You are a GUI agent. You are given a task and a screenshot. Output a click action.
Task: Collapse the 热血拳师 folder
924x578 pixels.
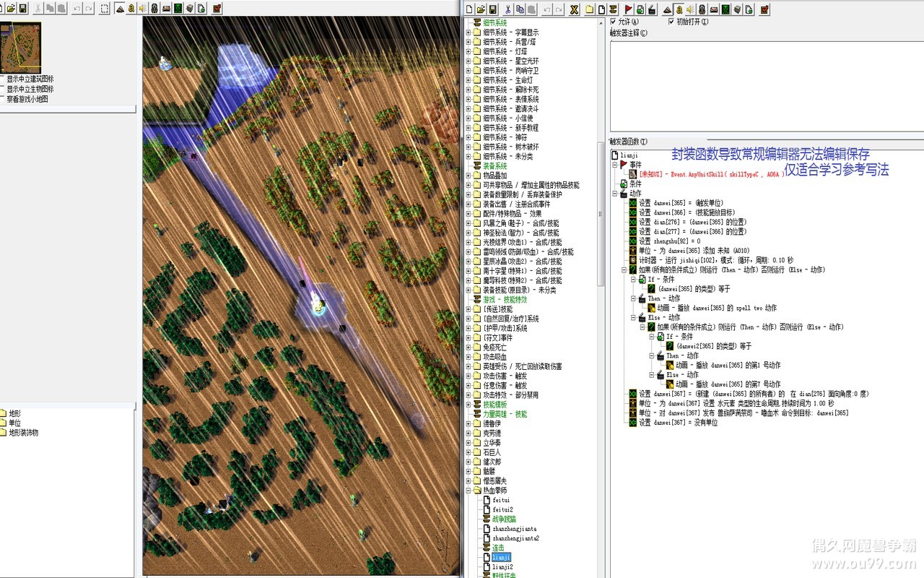[x=468, y=491]
